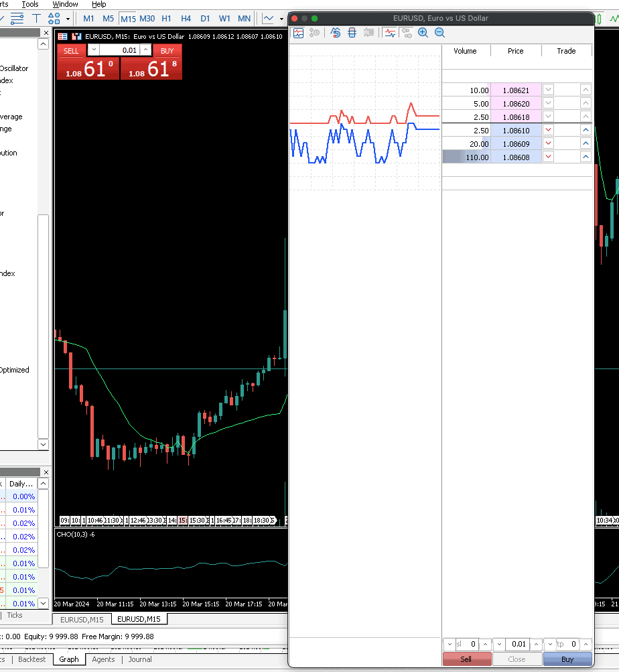Screen dimensions: 619x672
Task: Toggle the red pulse-line icon in Depth of Market toolbar
Action: [x=390, y=33]
